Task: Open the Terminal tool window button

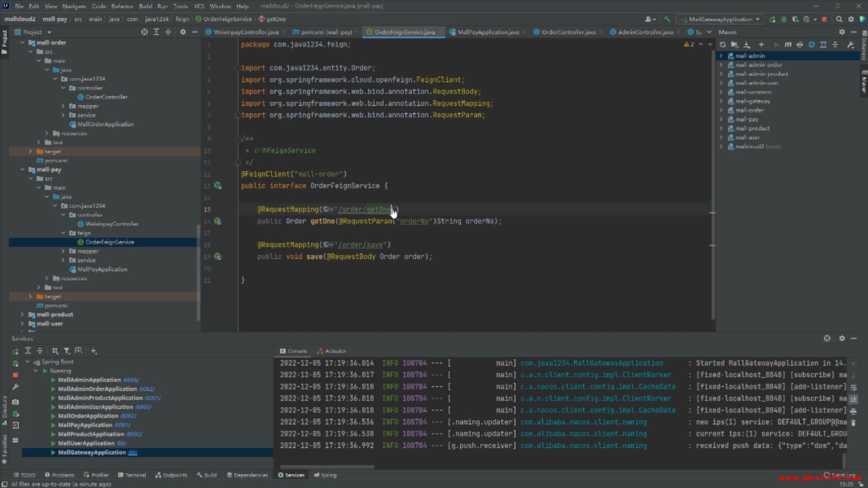Action: coord(132,475)
